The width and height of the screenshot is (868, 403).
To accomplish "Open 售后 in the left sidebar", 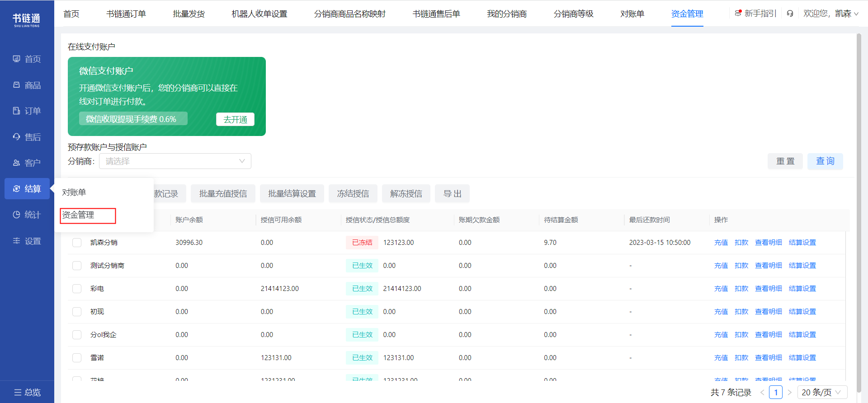I will click(x=27, y=137).
